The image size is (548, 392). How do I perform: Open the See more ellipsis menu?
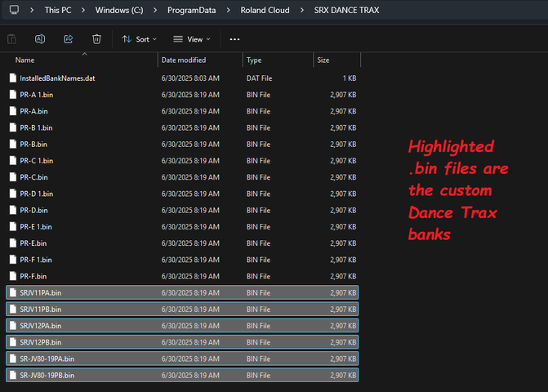click(x=234, y=39)
